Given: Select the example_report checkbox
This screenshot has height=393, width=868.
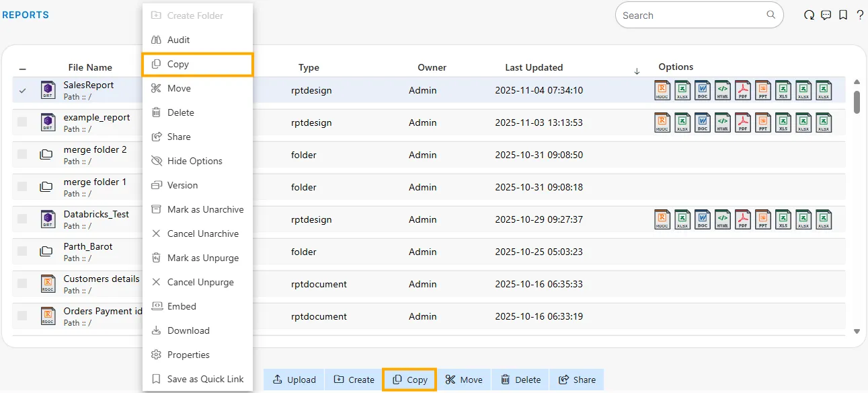Looking at the screenshot, I should (22, 122).
